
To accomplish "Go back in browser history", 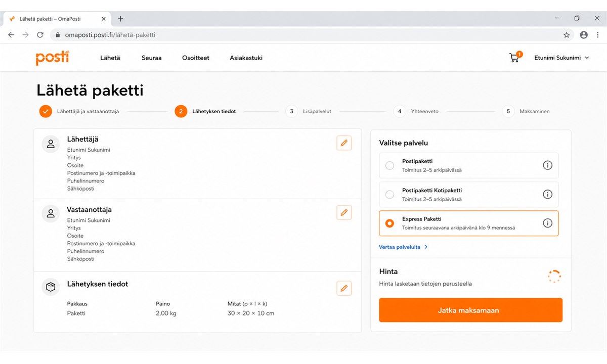I will pos(11,35).
